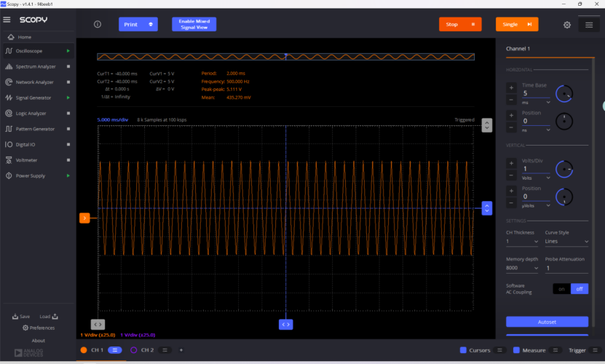
Task: Toggle Pattern Generator run square
Action: [x=68, y=129]
